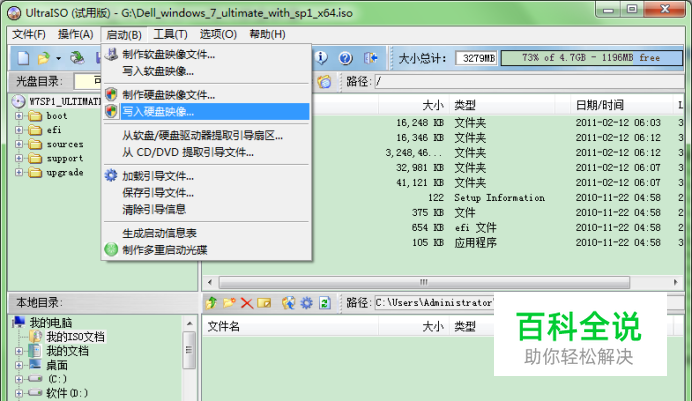
Task: Click the local tree scrollbar up arrow
Action: click(189, 324)
